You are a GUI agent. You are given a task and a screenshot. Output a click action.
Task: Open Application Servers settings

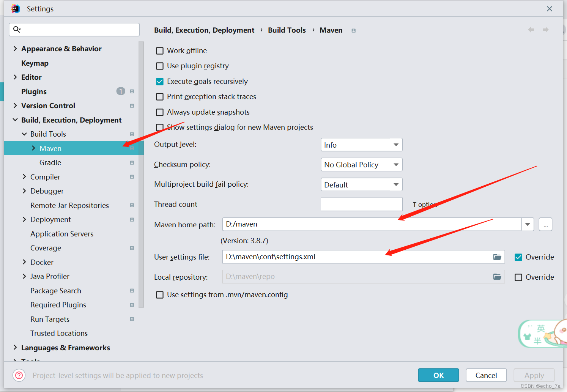[x=62, y=234]
